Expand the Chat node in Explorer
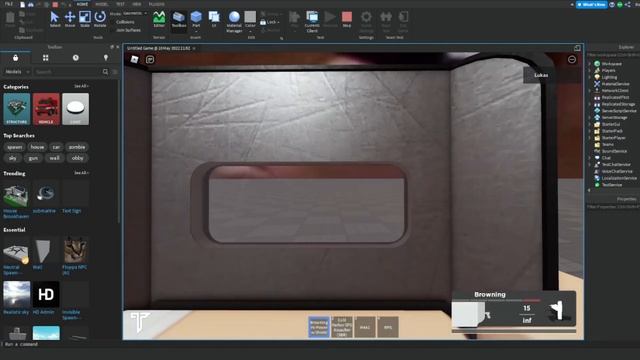This screenshot has width=640, height=360. tap(589, 158)
